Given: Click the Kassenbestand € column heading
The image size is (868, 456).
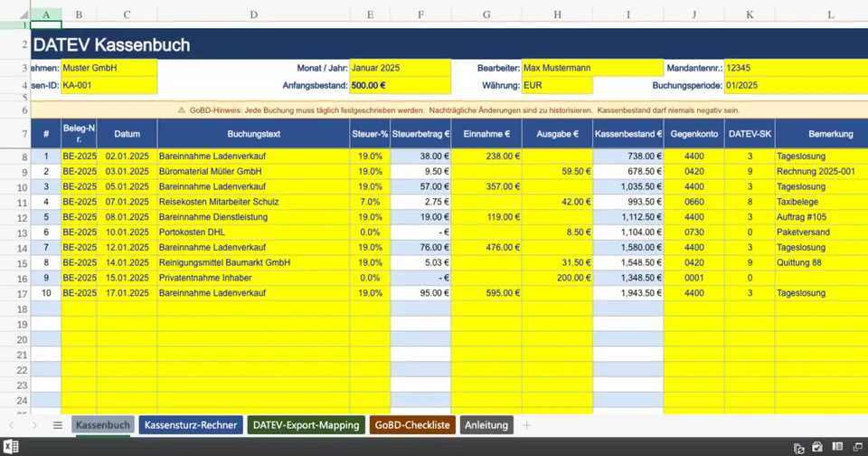Looking at the screenshot, I should pos(628,134).
